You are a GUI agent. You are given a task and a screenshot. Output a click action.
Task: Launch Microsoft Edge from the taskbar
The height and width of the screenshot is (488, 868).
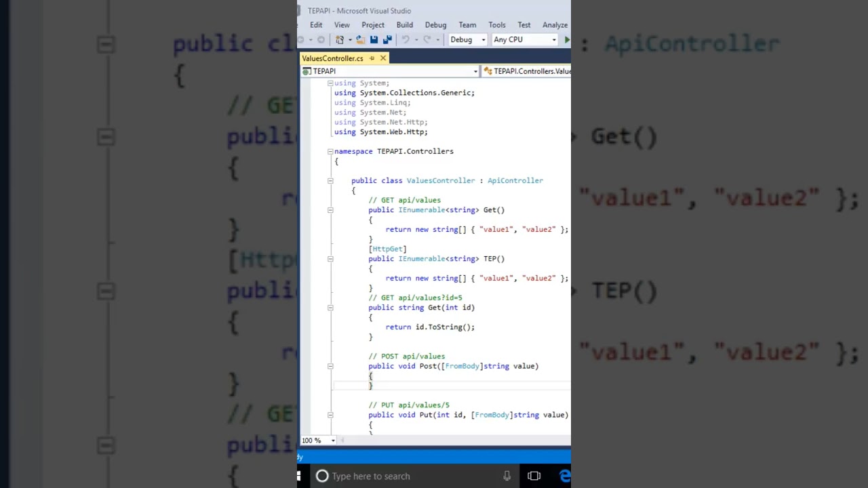click(x=565, y=476)
